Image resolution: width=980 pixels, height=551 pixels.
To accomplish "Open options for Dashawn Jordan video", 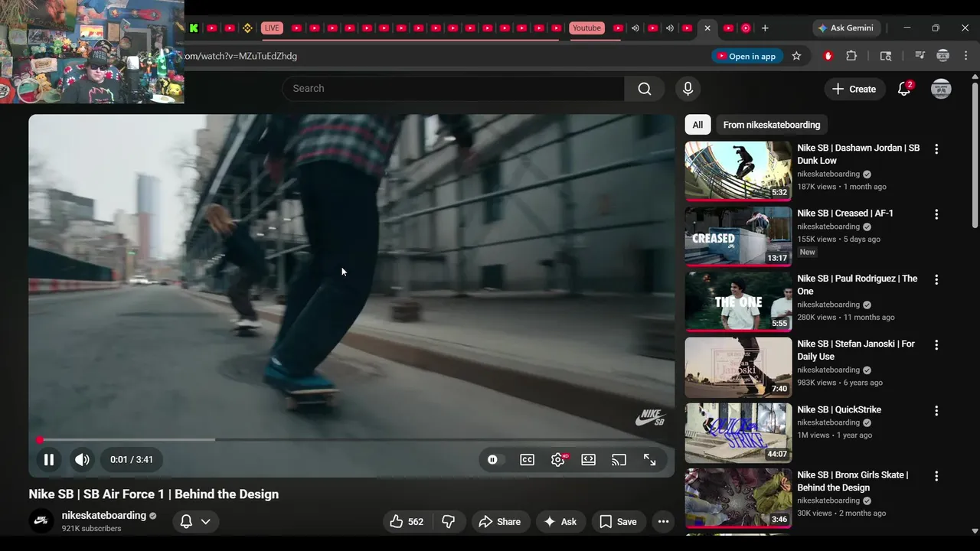I will coord(936,149).
